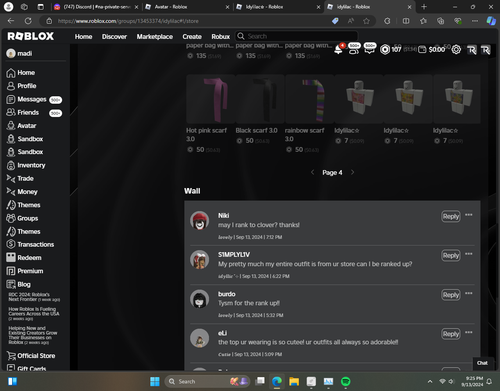Open the volume icon in system tray
Viewport: 500px width, 391px height.
click(x=451, y=381)
